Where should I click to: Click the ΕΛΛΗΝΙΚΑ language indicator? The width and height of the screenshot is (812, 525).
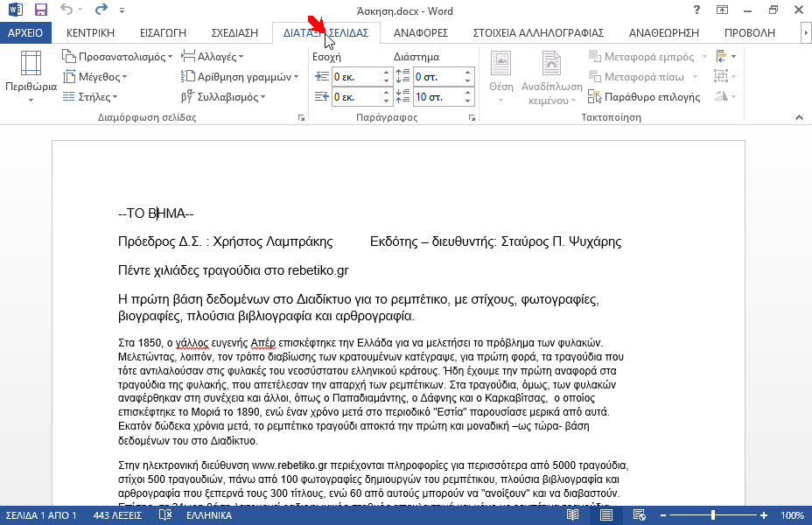(x=209, y=515)
